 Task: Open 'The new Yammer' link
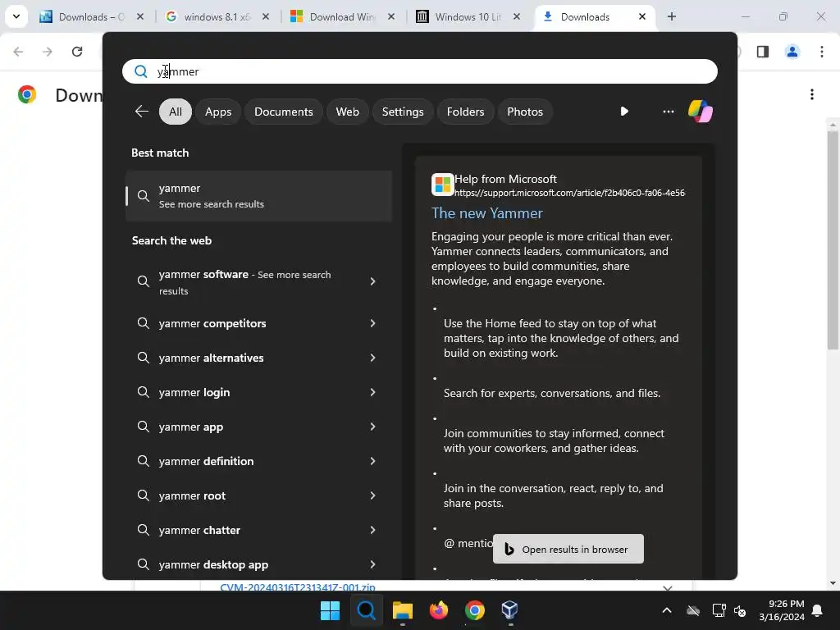click(486, 213)
